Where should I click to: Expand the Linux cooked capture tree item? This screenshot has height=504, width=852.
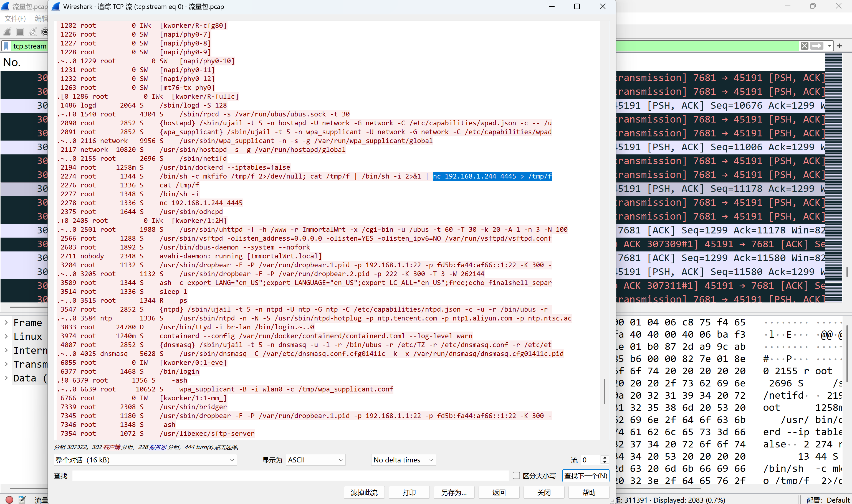pyautogui.click(x=6, y=336)
